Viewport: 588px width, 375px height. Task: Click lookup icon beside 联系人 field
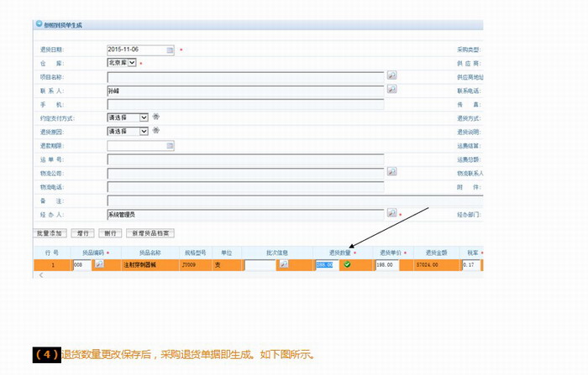[x=391, y=90]
